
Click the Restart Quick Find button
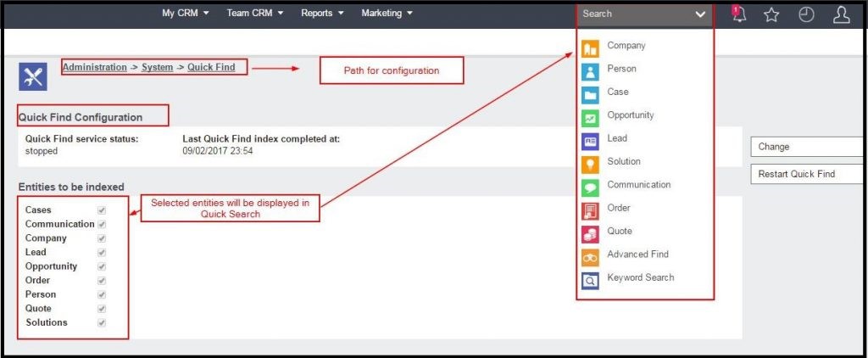pos(809,174)
